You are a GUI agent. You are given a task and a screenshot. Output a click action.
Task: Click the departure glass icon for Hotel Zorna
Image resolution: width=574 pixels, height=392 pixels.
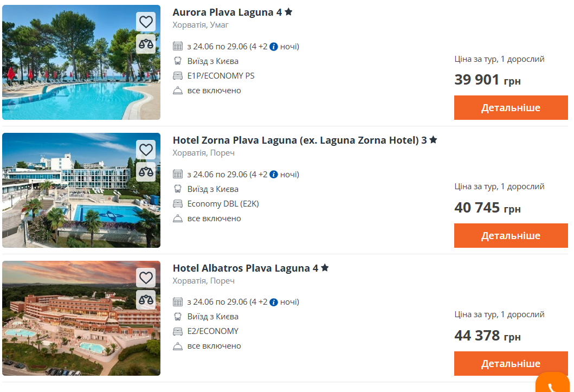178,189
